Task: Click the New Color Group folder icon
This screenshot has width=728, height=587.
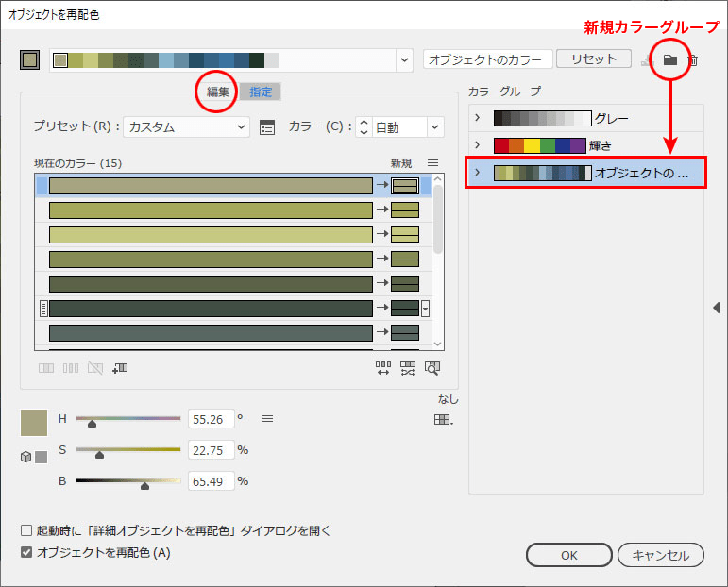Action: 669,59
